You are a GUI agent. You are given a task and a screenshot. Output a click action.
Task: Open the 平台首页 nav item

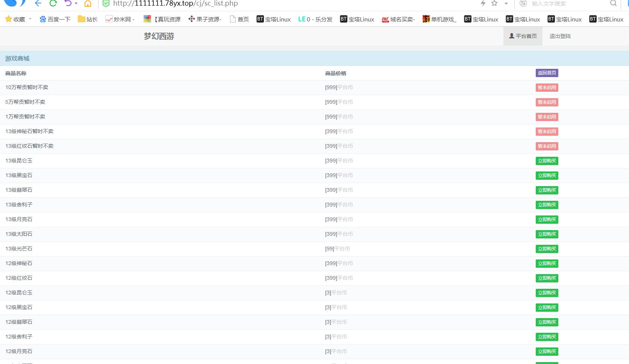point(523,36)
